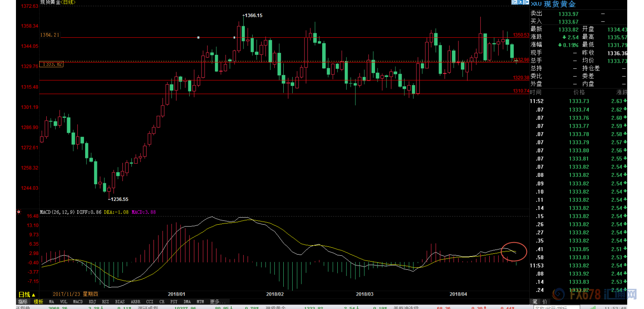Click the 2017/11/23 date label
This screenshot has height=309, width=644.
(x=75, y=294)
